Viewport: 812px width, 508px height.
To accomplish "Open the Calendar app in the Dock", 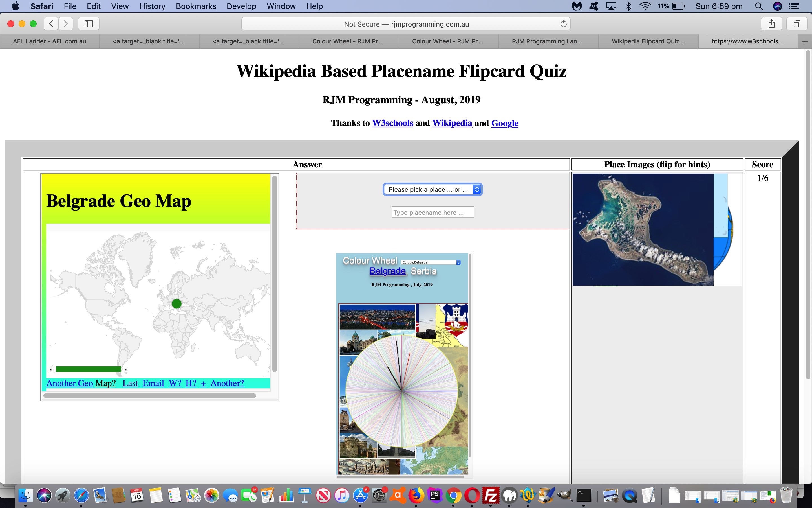I will (x=137, y=495).
